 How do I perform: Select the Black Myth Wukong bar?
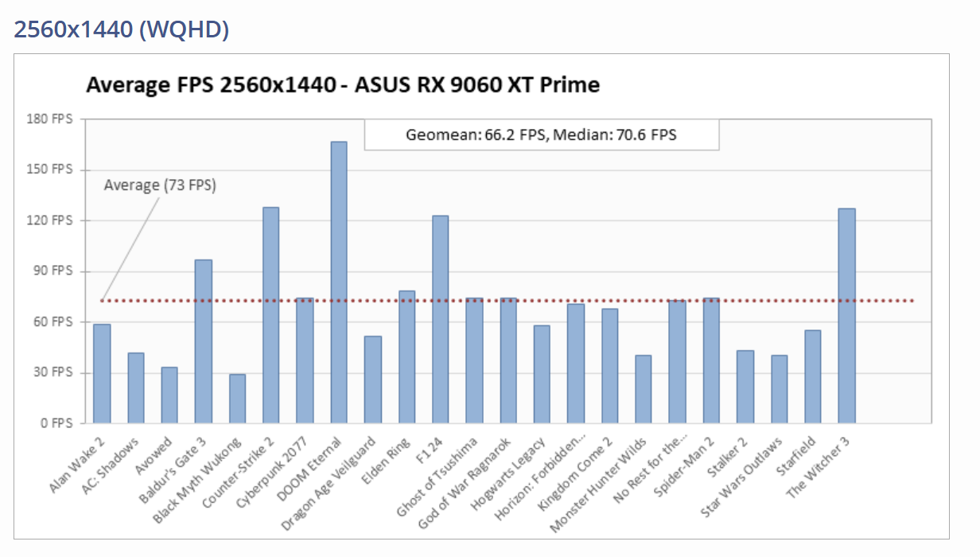pyautogui.click(x=237, y=399)
